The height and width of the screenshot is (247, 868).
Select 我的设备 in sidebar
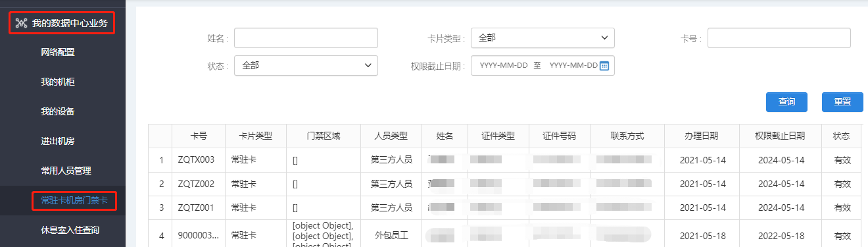click(58, 111)
